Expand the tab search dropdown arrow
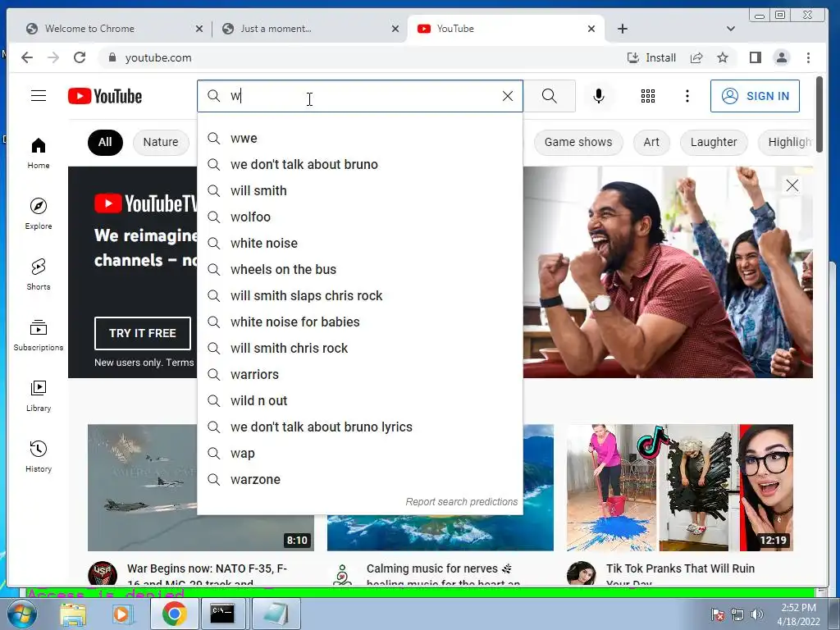840x630 pixels. [731, 29]
